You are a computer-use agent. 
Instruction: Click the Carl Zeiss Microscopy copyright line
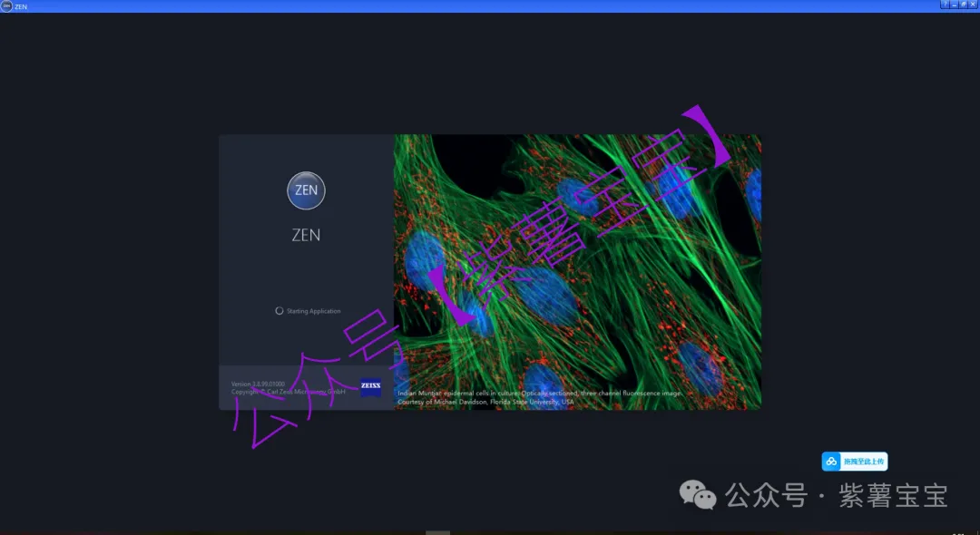click(289, 393)
